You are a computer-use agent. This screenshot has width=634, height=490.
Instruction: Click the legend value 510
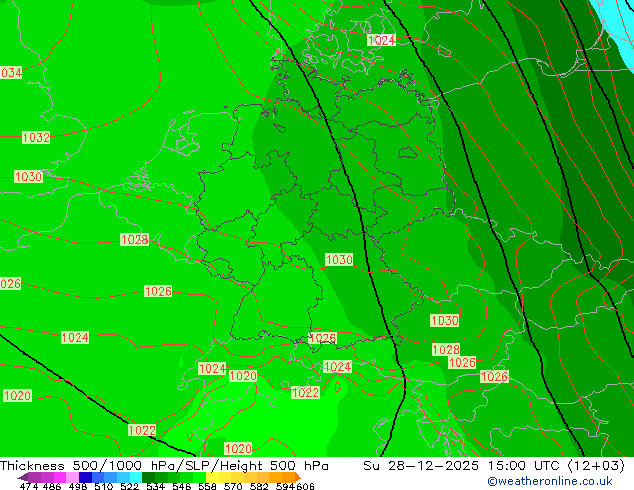[x=104, y=486]
